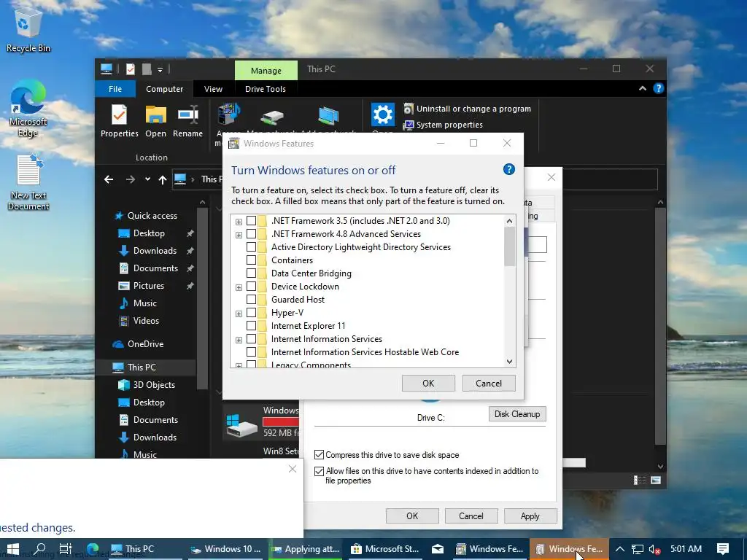Click the muted volume tray icon
Screen dimensions: 747x560
pos(654,550)
